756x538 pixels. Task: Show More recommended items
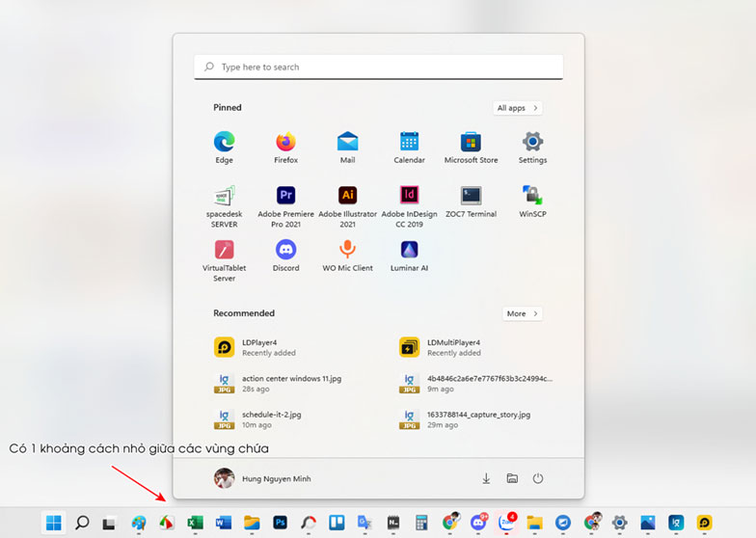[x=523, y=314]
